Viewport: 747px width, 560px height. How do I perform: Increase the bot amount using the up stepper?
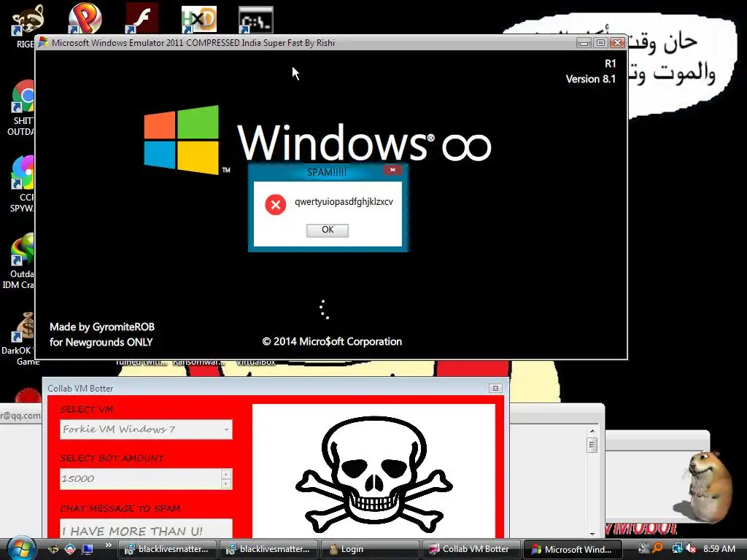point(226,474)
